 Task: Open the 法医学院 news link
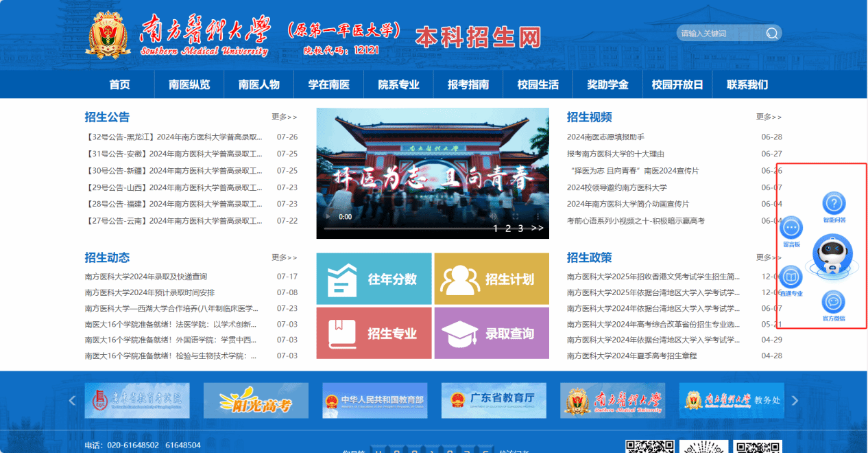coord(172,324)
